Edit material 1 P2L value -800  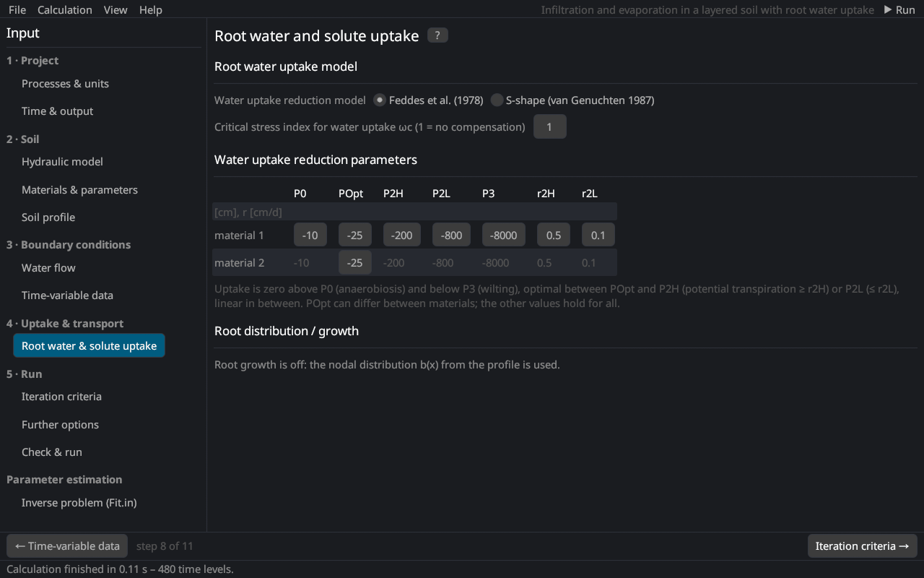tap(452, 236)
